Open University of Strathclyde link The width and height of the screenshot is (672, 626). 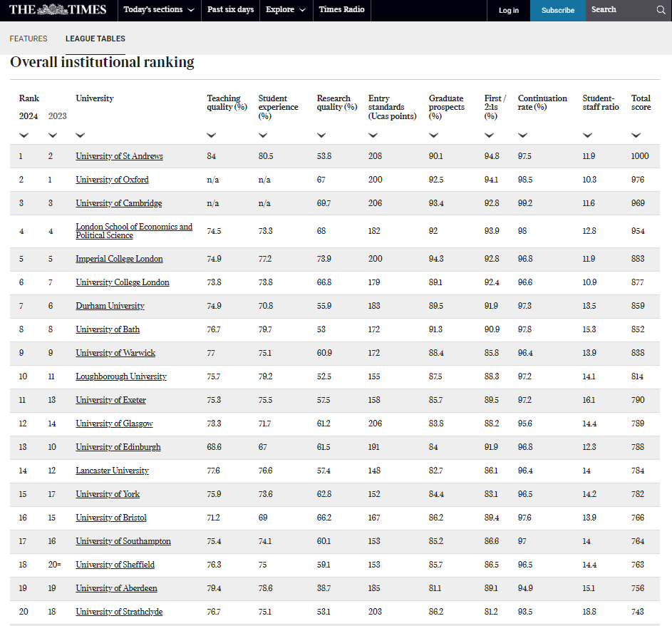pyautogui.click(x=119, y=612)
